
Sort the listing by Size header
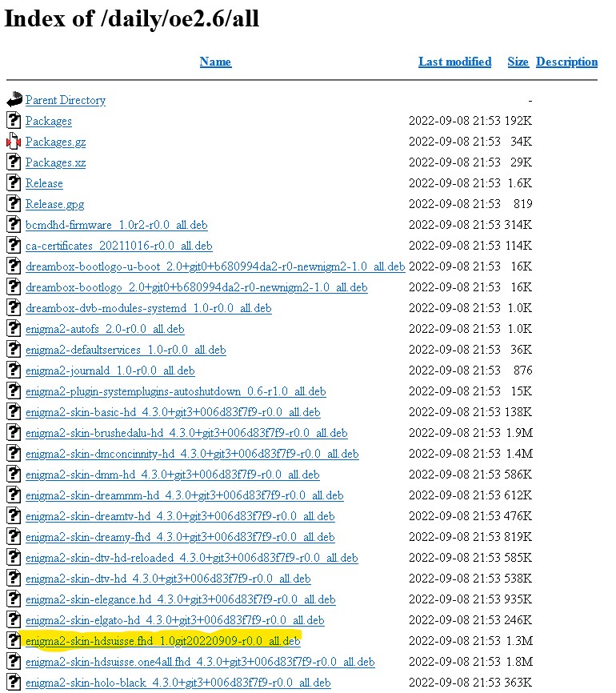518,62
